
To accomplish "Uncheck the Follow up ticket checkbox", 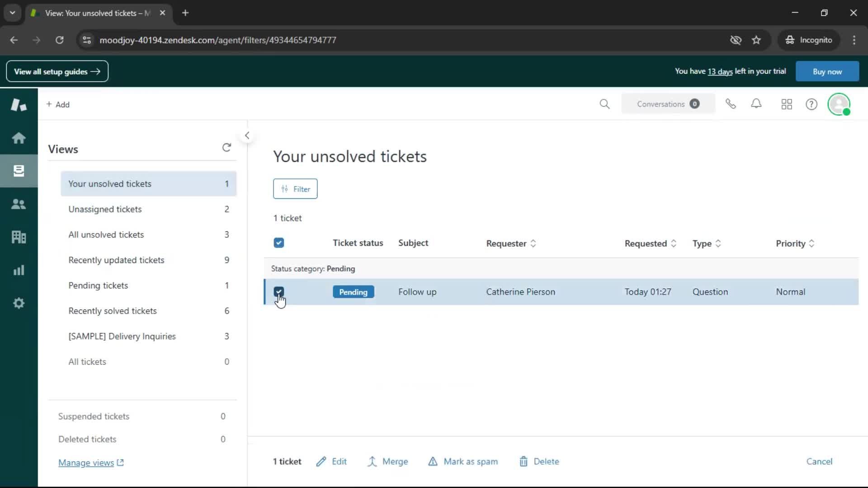I will coord(279,292).
